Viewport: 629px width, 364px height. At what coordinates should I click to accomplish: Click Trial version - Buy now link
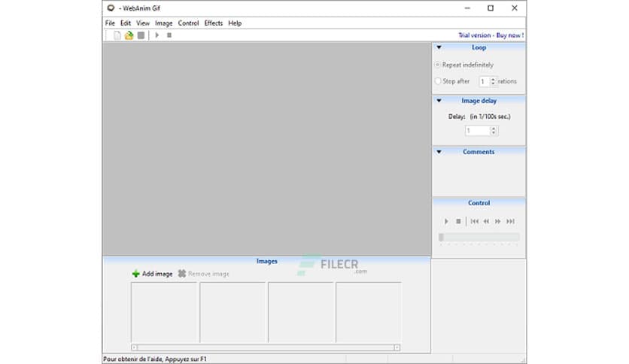[x=491, y=35]
